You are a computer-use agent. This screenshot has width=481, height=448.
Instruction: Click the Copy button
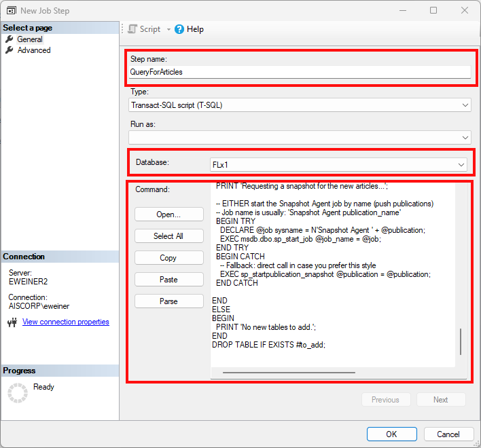168,258
